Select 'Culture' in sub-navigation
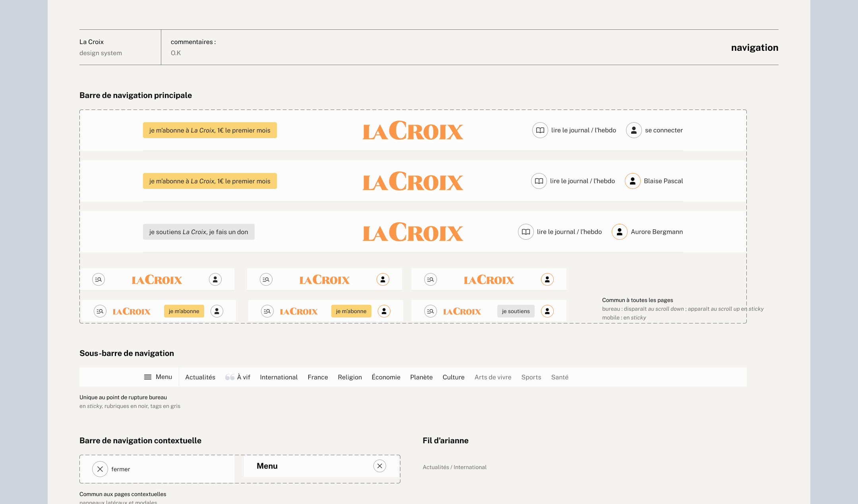Image resolution: width=858 pixels, height=504 pixels. pyautogui.click(x=454, y=377)
